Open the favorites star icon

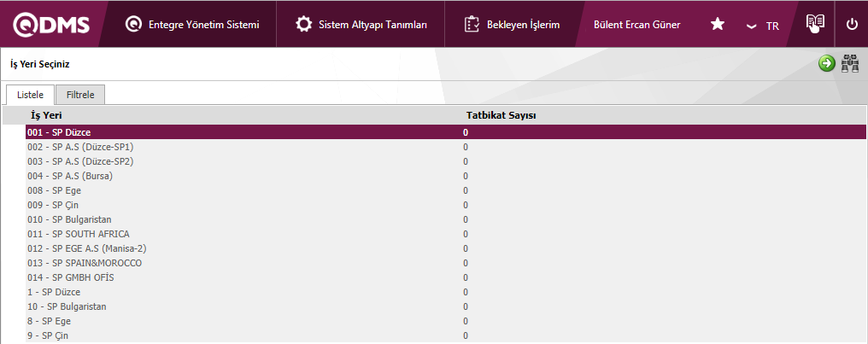click(718, 25)
